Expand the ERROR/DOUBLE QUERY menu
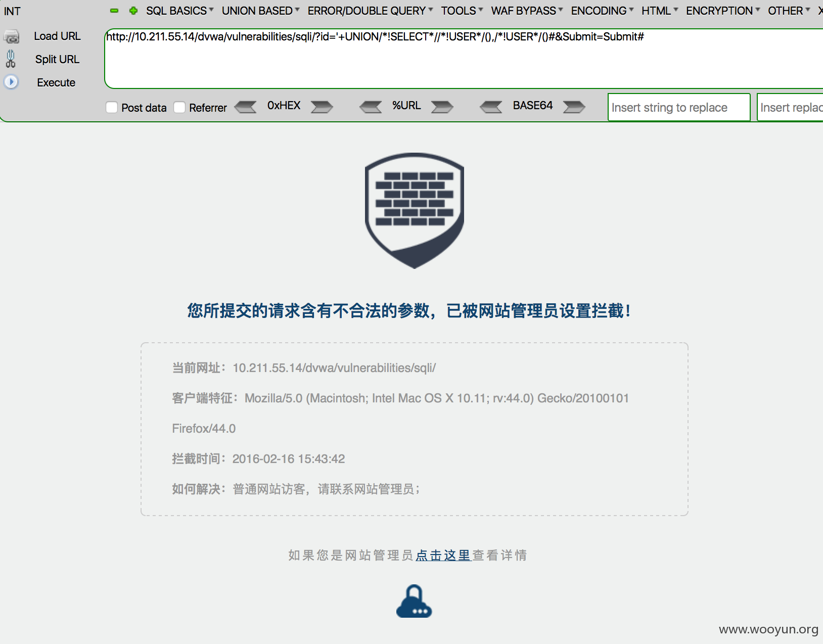Viewport: 823px width, 644px height. coord(370,11)
